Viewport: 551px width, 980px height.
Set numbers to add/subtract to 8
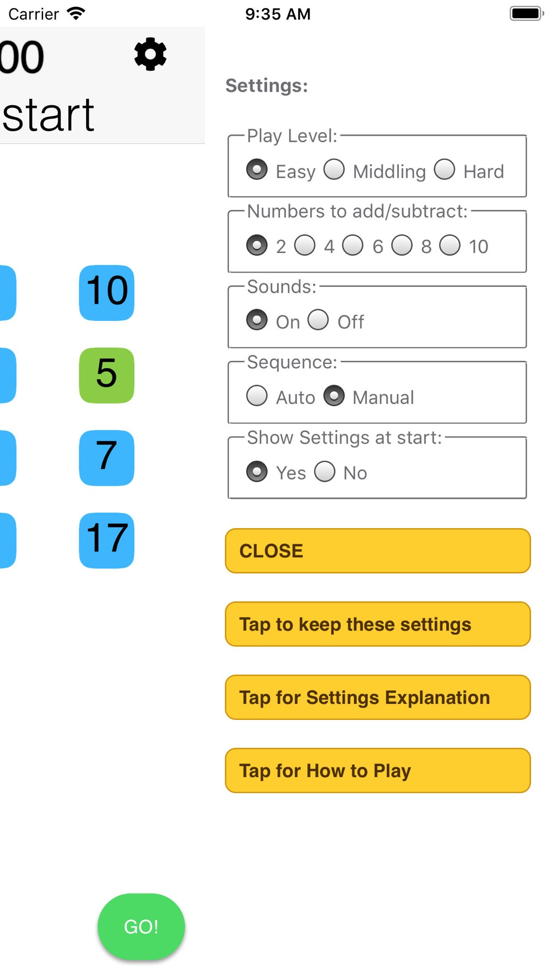point(402,245)
